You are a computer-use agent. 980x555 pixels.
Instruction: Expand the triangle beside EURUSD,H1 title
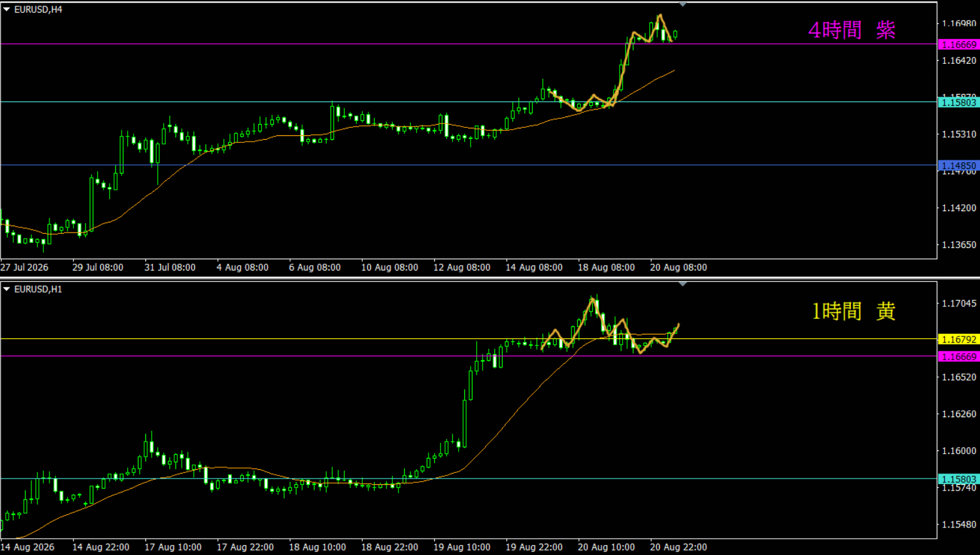click(x=7, y=289)
